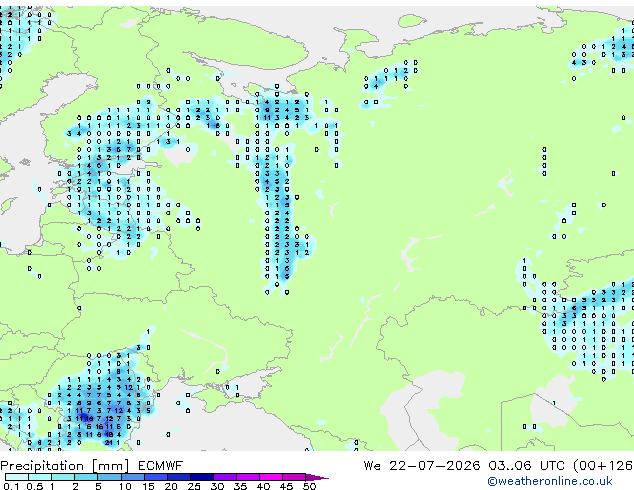Click the date 'We 22-07-2026'
This screenshot has height=490, width=634.
coord(422,466)
